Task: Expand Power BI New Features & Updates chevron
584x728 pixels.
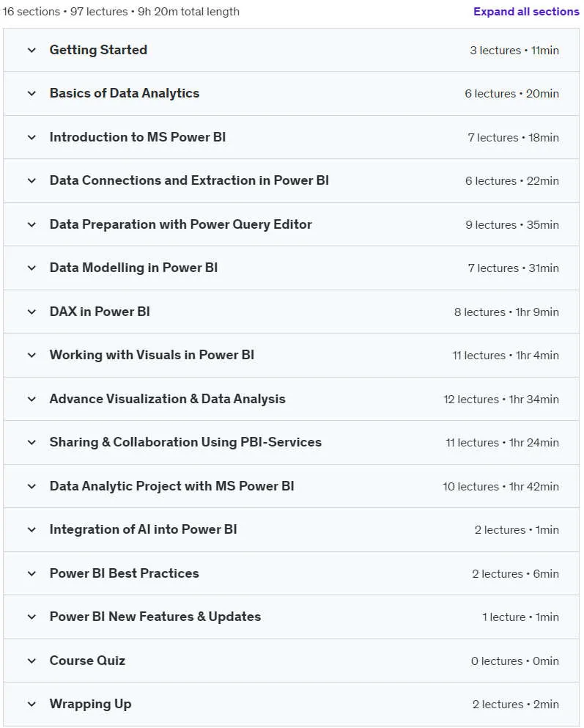Action: coord(32,617)
